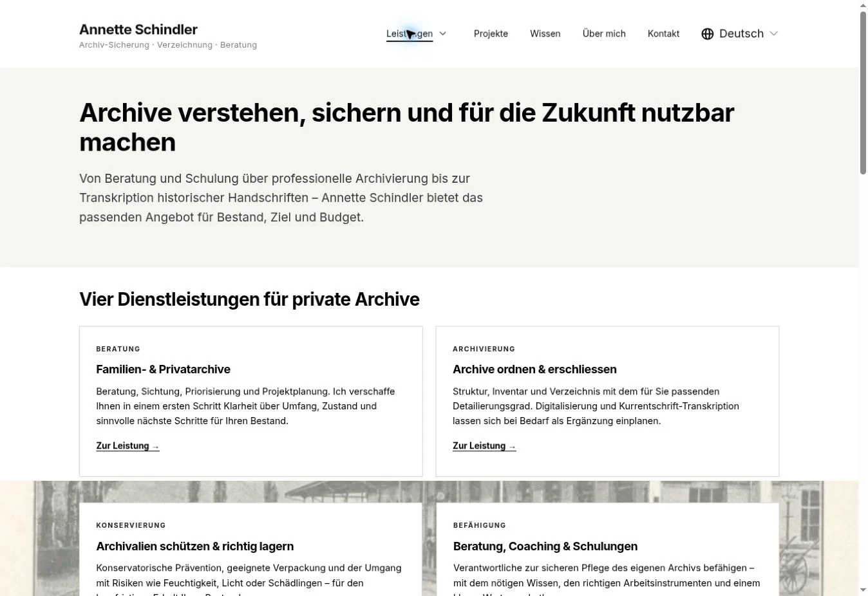Image resolution: width=868 pixels, height=596 pixels.
Task: Click the BERATUNG category label
Action: 118,349
